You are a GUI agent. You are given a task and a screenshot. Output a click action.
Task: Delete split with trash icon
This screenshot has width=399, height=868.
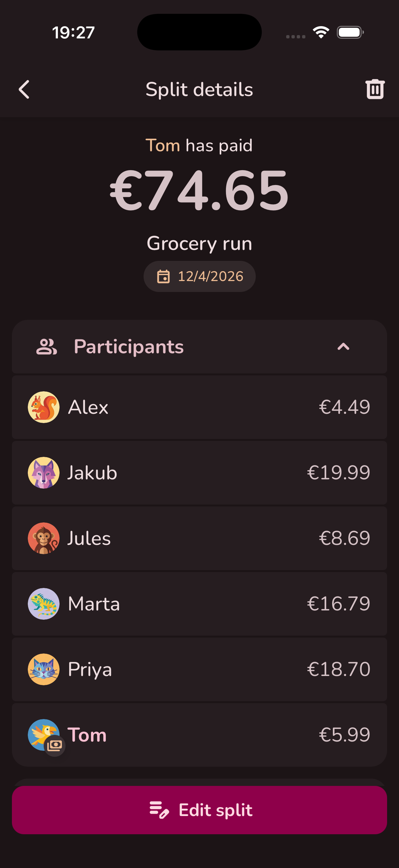[375, 89]
